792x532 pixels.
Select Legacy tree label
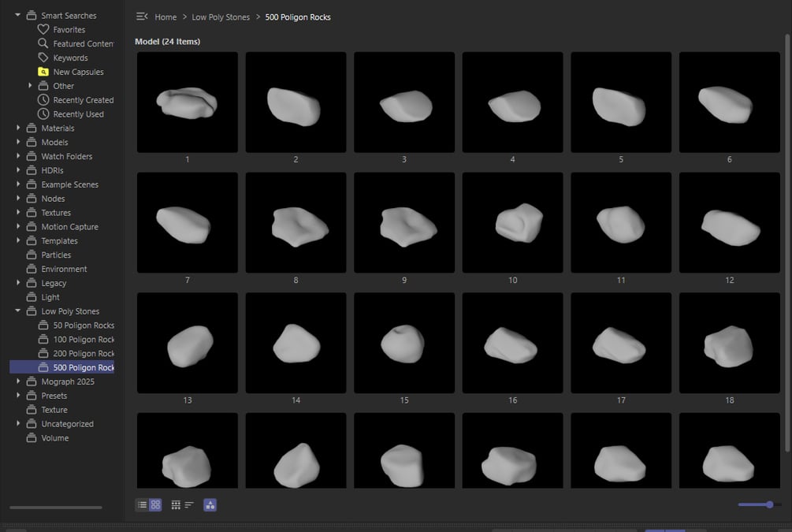pyautogui.click(x=54, y=284)
